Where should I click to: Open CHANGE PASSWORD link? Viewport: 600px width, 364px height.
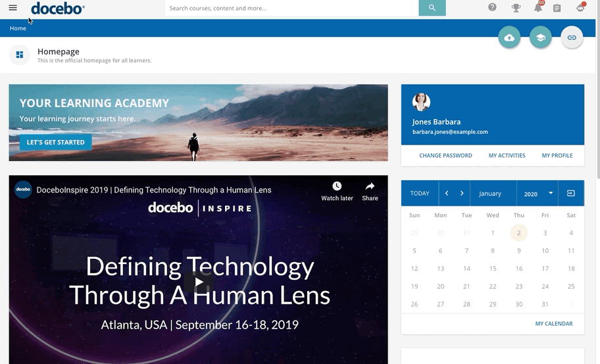pos(445,156)
